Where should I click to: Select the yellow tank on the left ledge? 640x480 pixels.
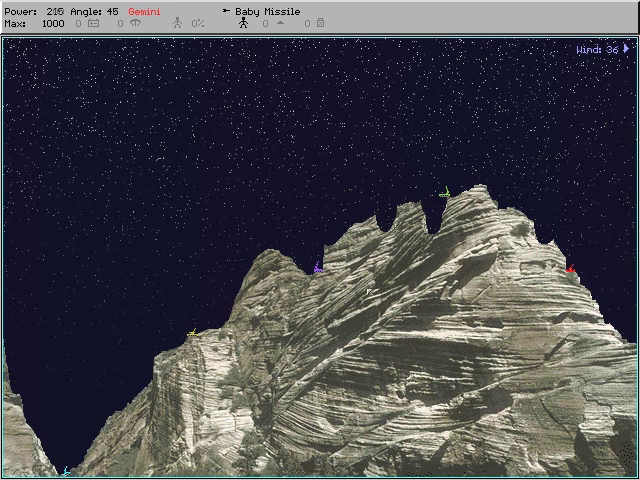point(192,332)
